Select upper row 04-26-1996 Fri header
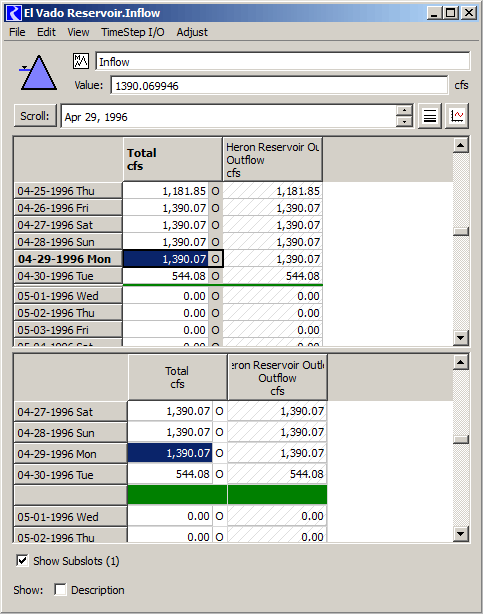Image resolution: width=483 pixels, height=614 pixels. [68, 208]
